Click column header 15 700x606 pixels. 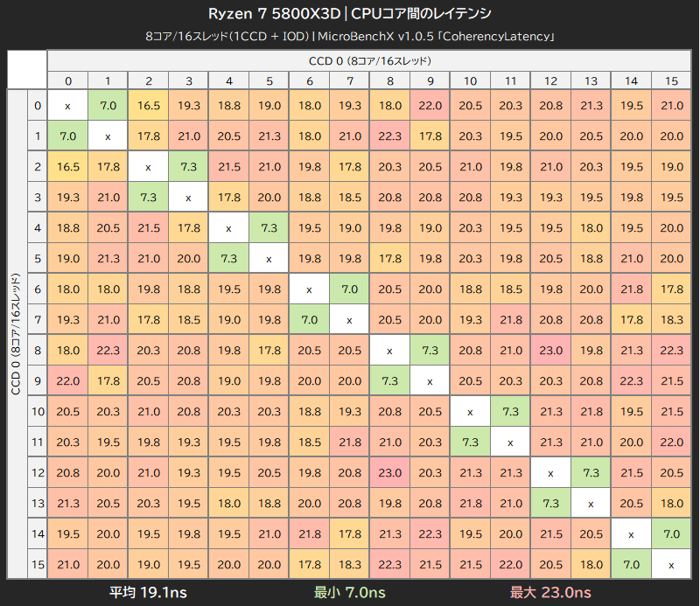(x=671, y=80)
